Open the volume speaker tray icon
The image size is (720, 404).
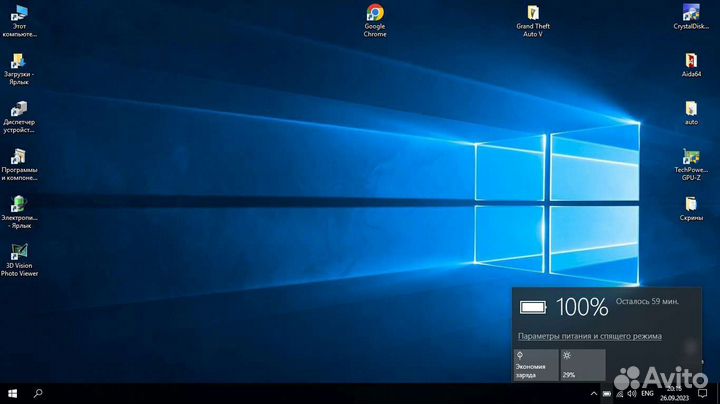[x=632, y=393]
